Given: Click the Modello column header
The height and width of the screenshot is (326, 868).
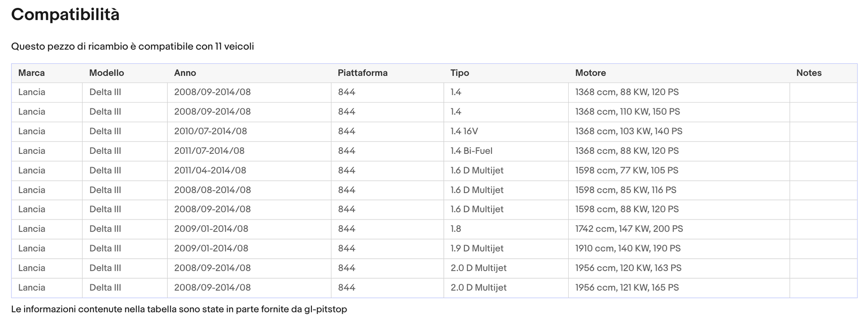Looking at the screenshot, I should coord(106,73).
